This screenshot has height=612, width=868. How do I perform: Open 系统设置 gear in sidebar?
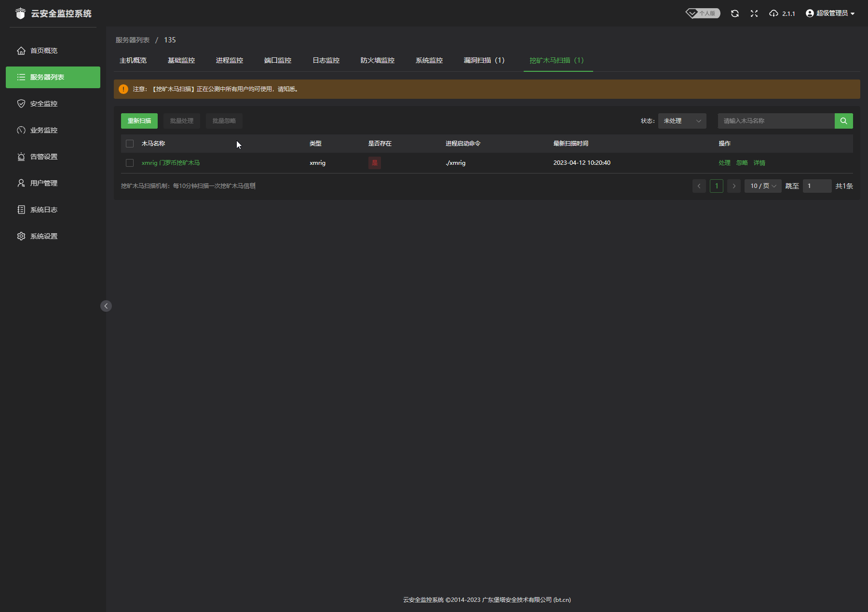click(x=21, y=236)
